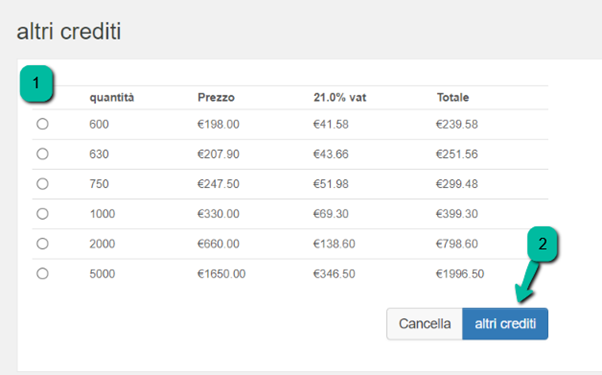The width and height of the screenshot is (602, 375).
Task: Pick the 1000 credits radio button
Action: coord(42,213)
